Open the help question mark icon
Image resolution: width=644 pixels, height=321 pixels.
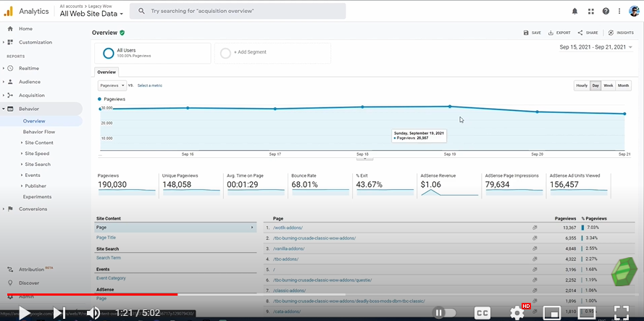[606, 12]
